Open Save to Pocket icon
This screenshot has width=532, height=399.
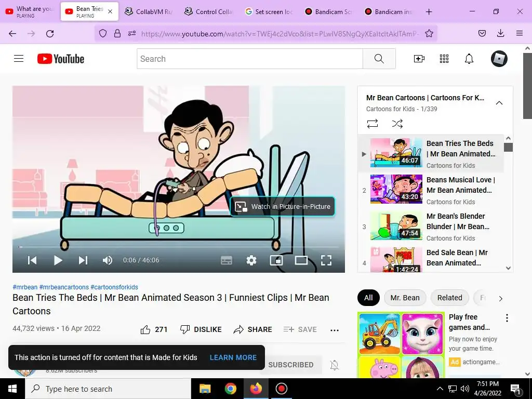coord(482,33)
